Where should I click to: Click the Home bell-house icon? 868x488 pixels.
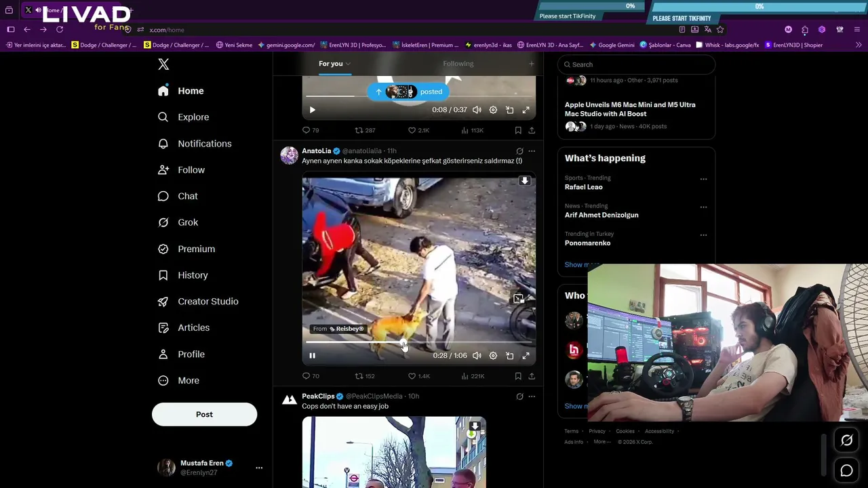163,91
